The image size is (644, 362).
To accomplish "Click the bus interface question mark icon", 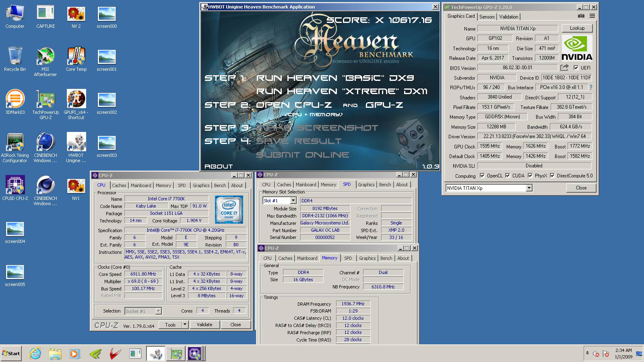I will 590,87.
